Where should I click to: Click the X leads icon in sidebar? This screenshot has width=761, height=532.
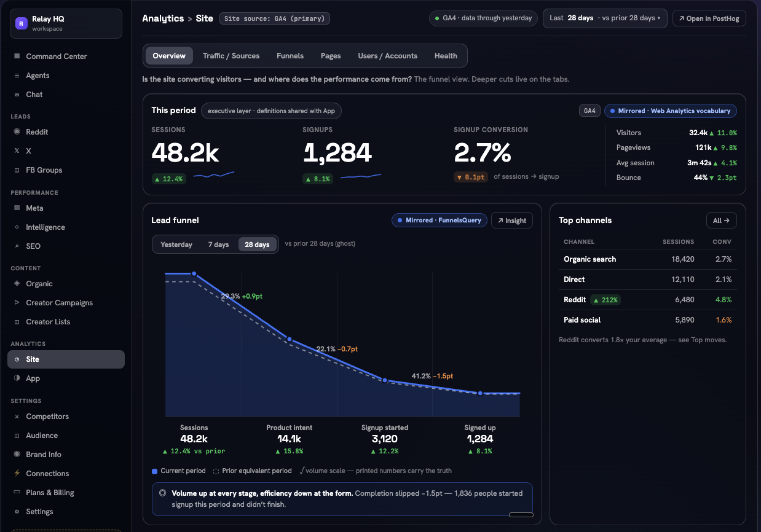point(17,151)
